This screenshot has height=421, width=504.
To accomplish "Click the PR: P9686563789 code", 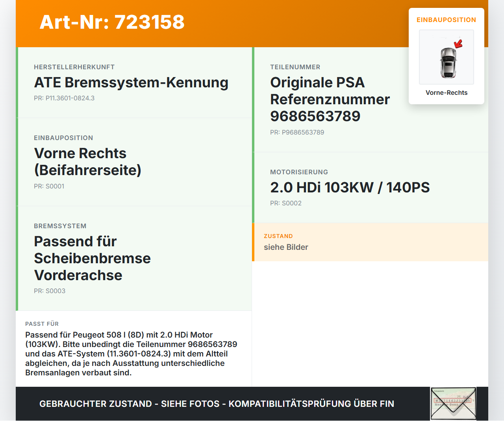I will coord(297,133).
